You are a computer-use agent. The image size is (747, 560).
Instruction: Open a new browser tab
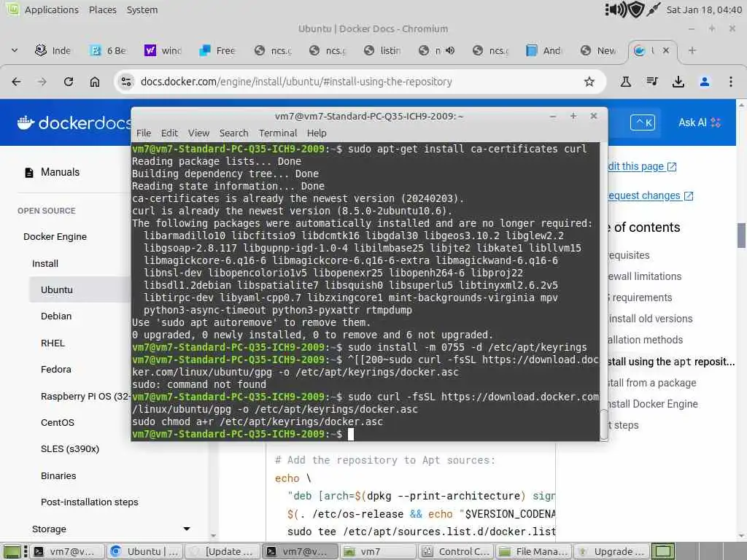pyautogui.click(x=692, y=50)
